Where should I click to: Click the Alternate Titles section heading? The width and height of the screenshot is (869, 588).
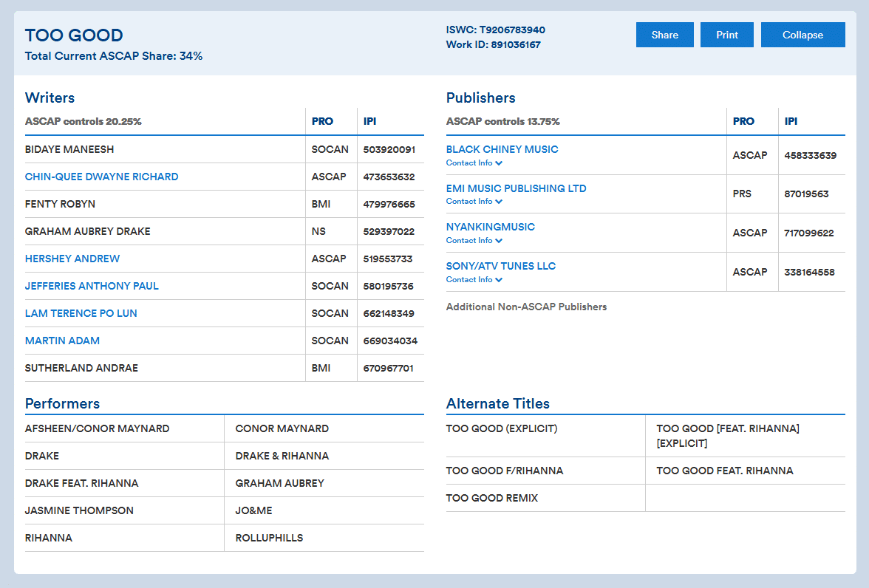(498, 403)
